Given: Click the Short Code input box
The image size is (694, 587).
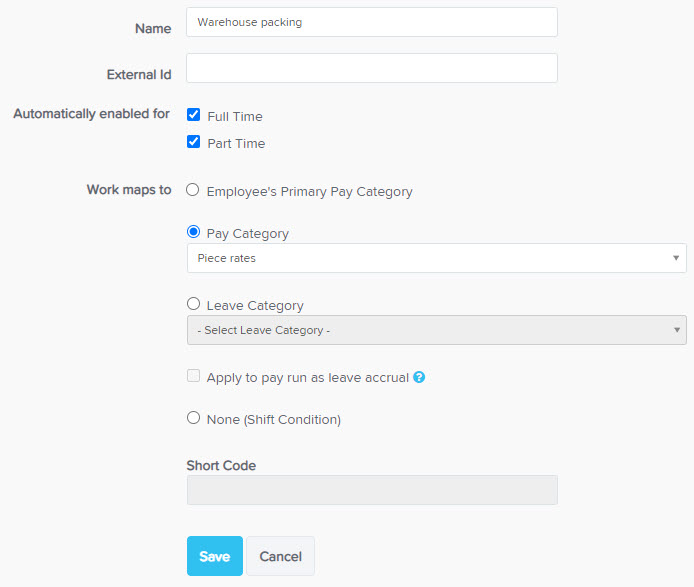Looking at the screenshot, I should (372, 490).
